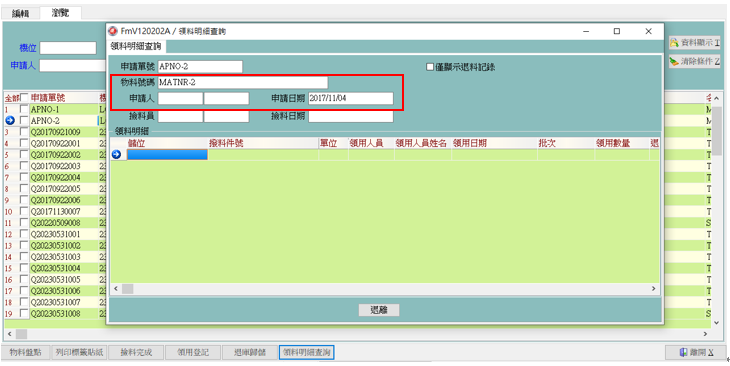Select the Q20170922006 row

[55, 200]
